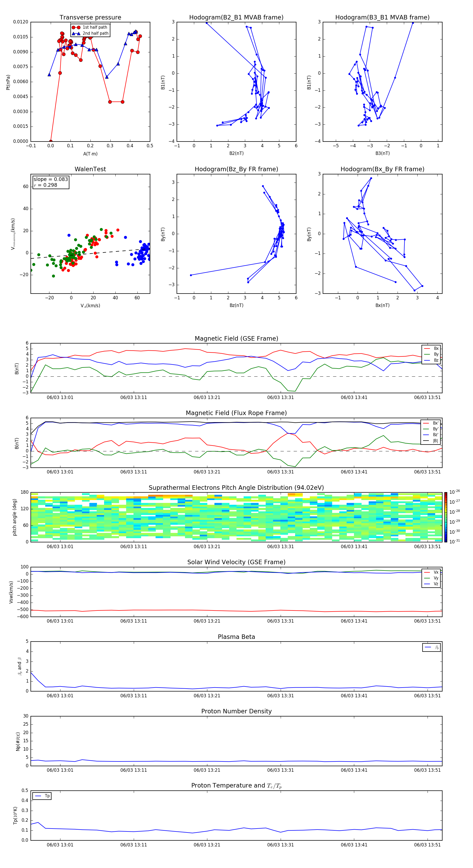Click the 'WalenTest' plot title

pyautogui.click(x=90, y=169)
